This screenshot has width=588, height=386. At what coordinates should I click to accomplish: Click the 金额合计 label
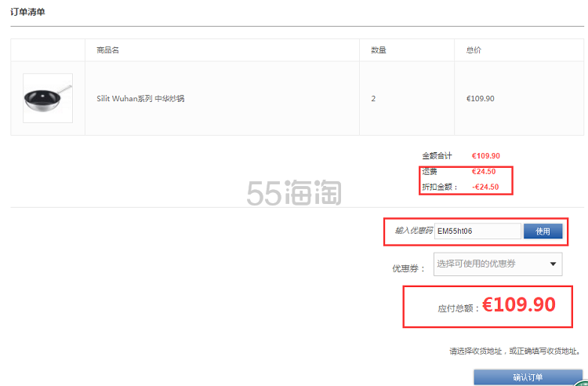coord(437,155)
